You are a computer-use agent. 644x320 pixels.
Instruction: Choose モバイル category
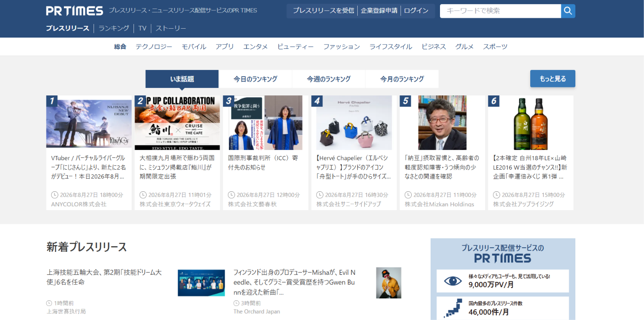pos(194,47)
